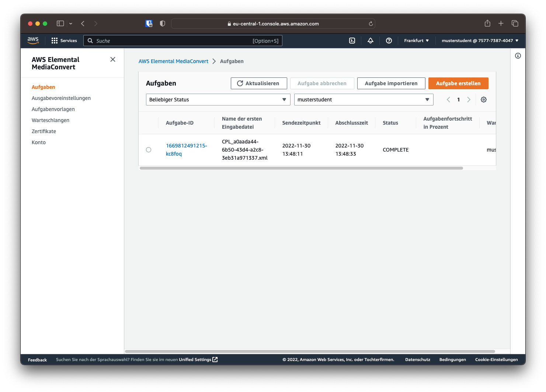Open privacy shield icon in Safari
Image resolution: width=546 pixels, height=392 pixels.
tap(163, 24)
